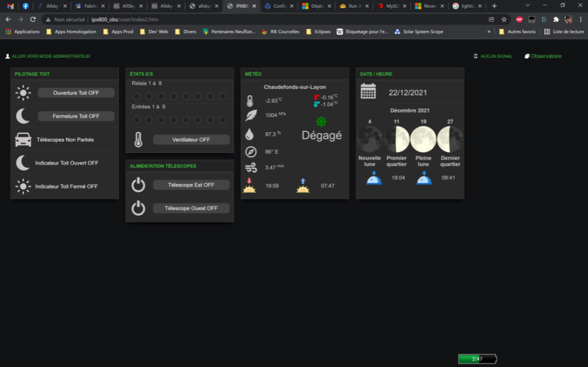Toggle power for Télescope Ouest
This screenshot has width=588, height=367.
pyautogui.click(x=191, y=208)
